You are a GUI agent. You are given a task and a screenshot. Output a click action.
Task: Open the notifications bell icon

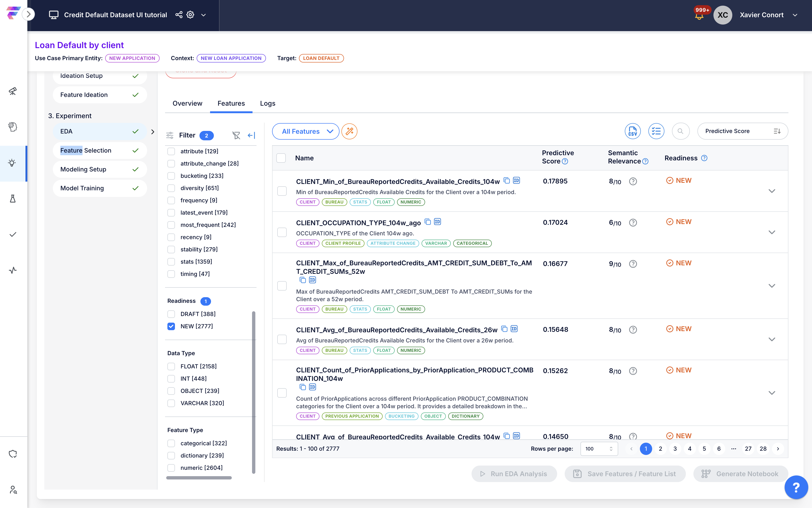[x=699, y=16]
